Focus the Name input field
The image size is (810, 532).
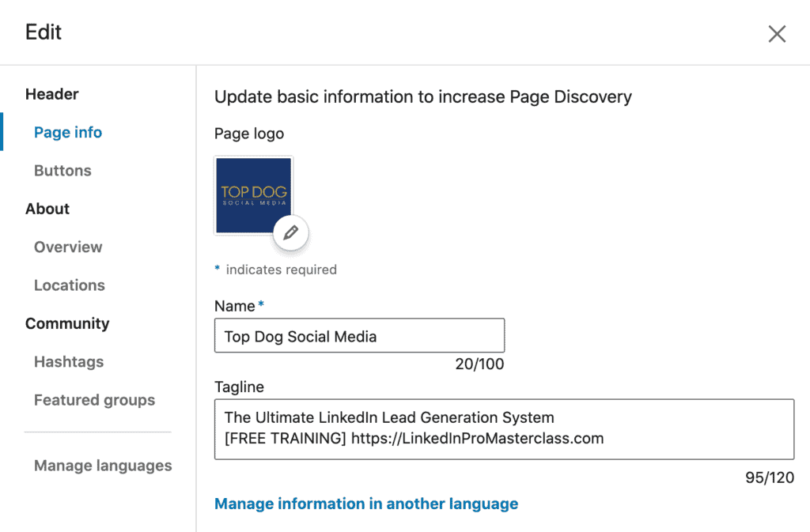(x=360, y=335)
